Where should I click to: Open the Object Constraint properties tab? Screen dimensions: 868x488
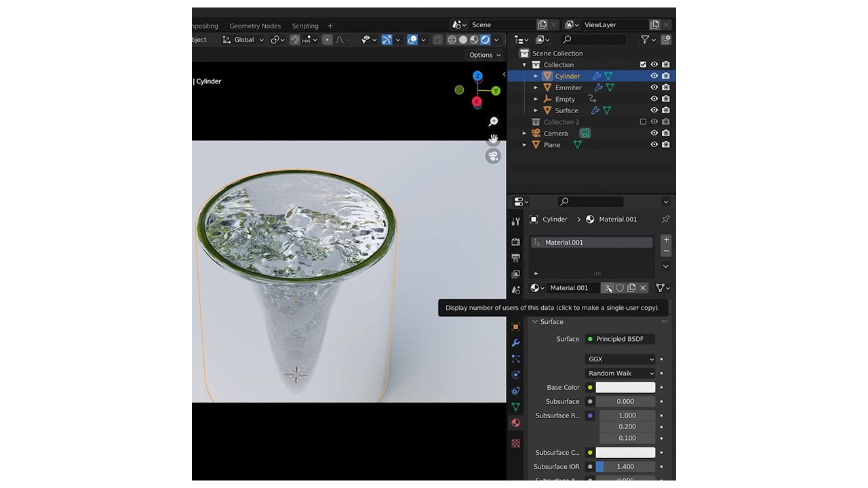click(x=515, y=391)
